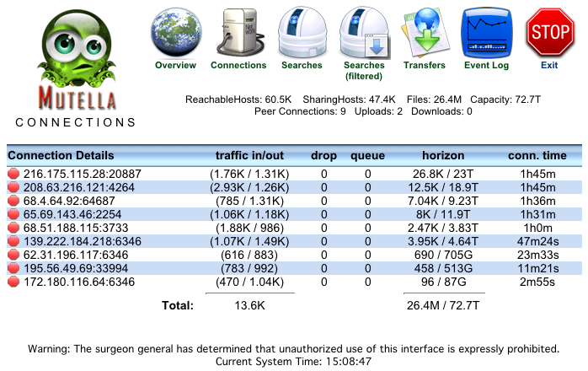
Task: Click red dot beside 216.175.115.28:20887
Action: pyautogui.click(x=13, y=174)
